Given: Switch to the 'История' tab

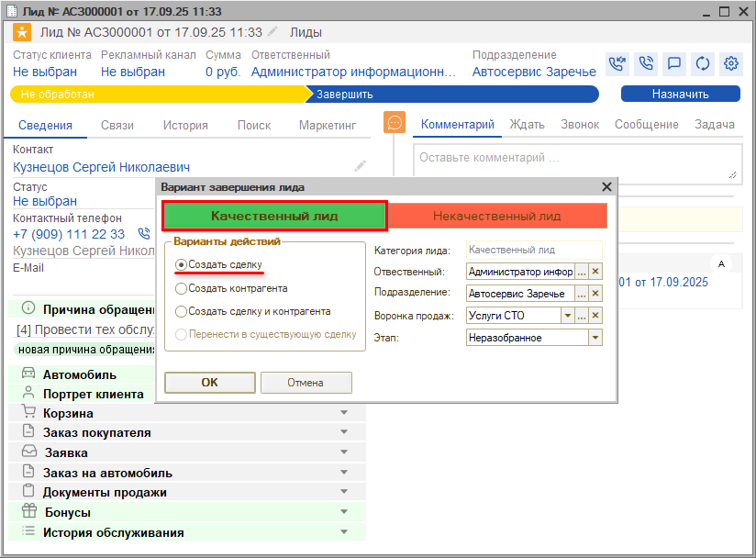Looking at the screenshot, I should pyautogui.click(x=185, y=125).
